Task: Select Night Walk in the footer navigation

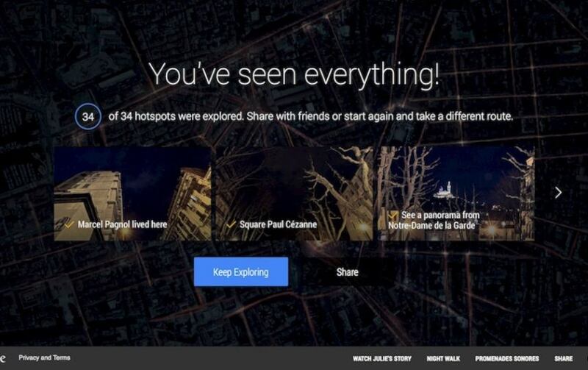Action: pos(443,359)
